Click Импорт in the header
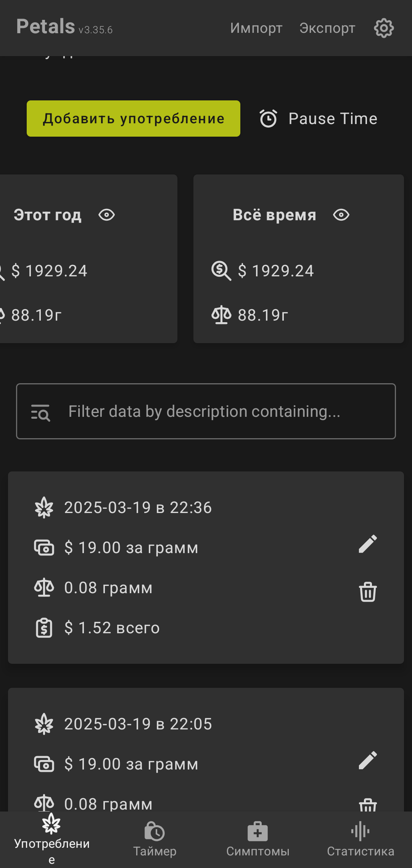The image size is (412, 868). (256, 28)
